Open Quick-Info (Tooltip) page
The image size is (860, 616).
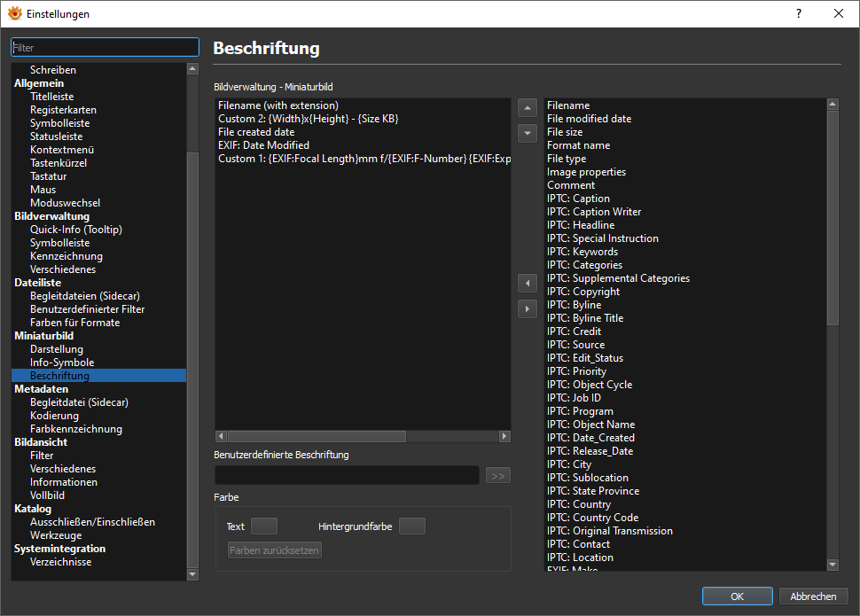(76, 230)
